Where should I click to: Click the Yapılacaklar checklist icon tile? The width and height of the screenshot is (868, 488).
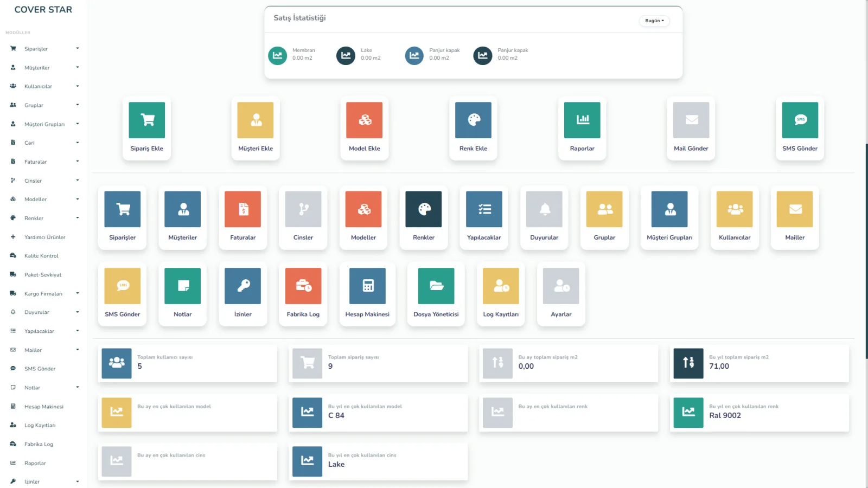484,209
